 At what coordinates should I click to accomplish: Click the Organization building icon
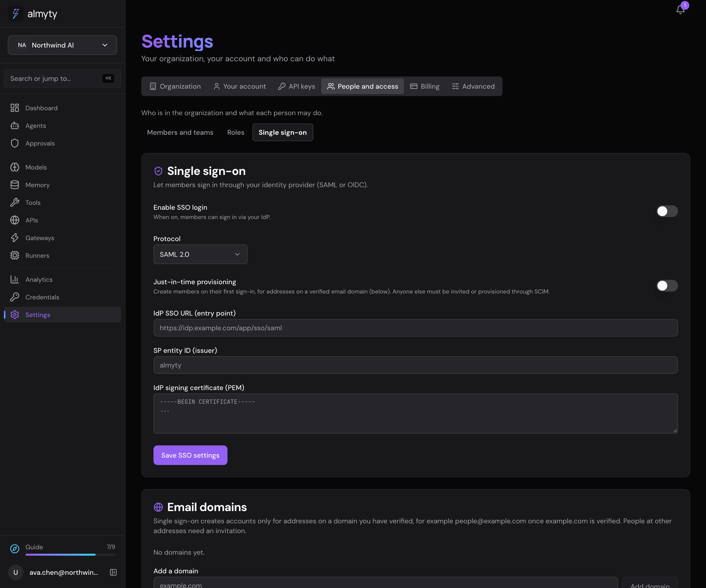153,86
